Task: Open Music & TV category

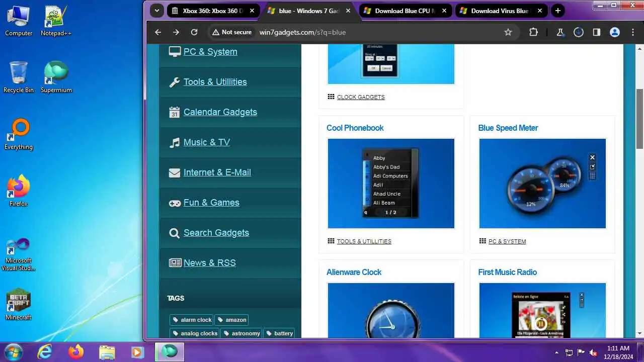Action: pos(207,142)
